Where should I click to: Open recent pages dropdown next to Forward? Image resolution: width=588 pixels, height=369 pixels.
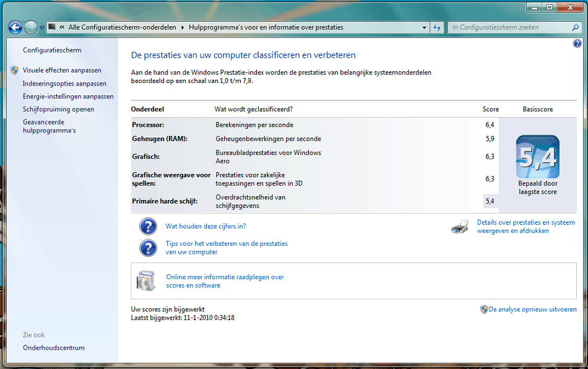pyautogui.click(x=42, y=28)
